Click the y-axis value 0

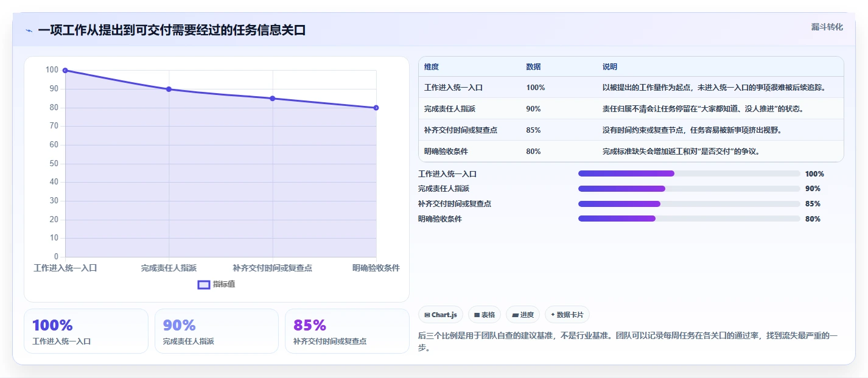click(56, 256)
